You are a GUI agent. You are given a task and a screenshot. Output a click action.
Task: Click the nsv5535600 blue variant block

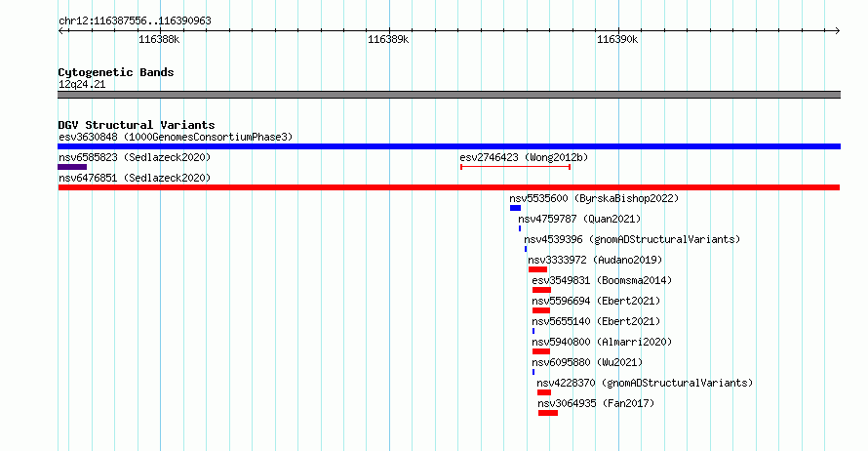pos(515,208)
